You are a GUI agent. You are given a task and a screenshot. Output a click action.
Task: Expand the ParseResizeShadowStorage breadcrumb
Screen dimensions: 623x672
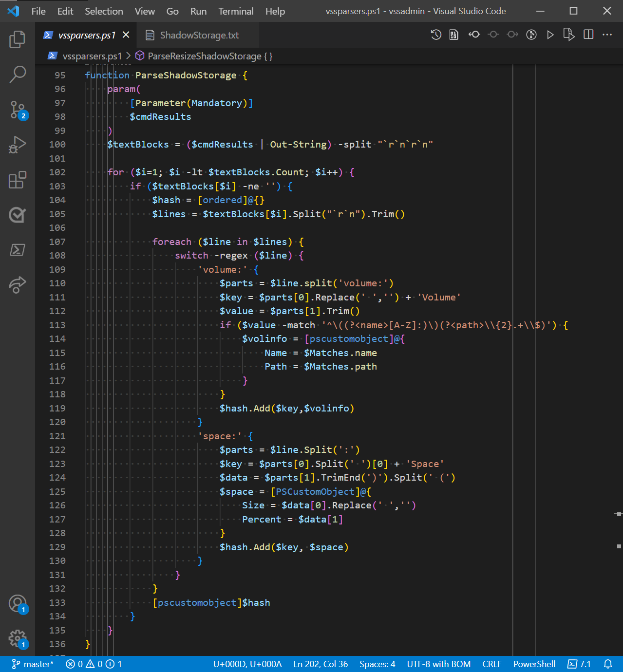205,56
